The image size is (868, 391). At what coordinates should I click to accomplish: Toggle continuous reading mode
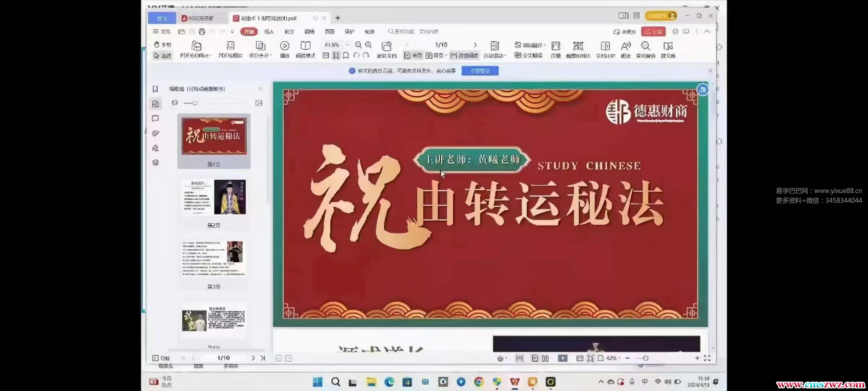tap(464, 55)
